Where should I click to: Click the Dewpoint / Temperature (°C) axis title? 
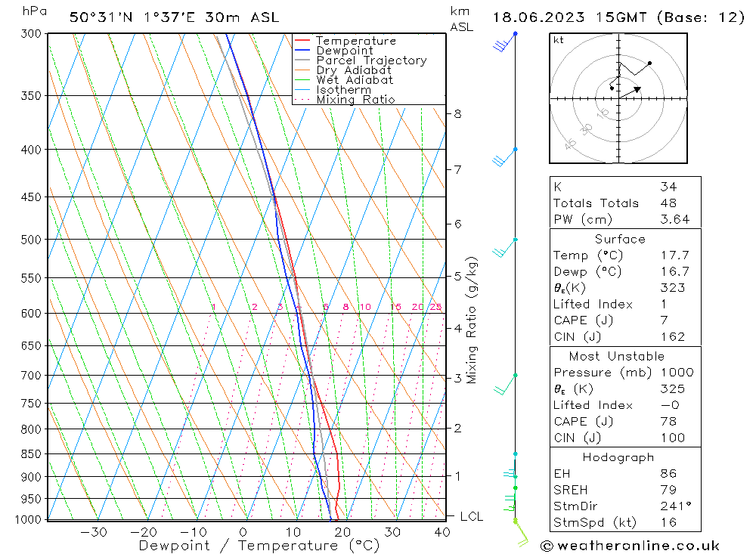259,546
